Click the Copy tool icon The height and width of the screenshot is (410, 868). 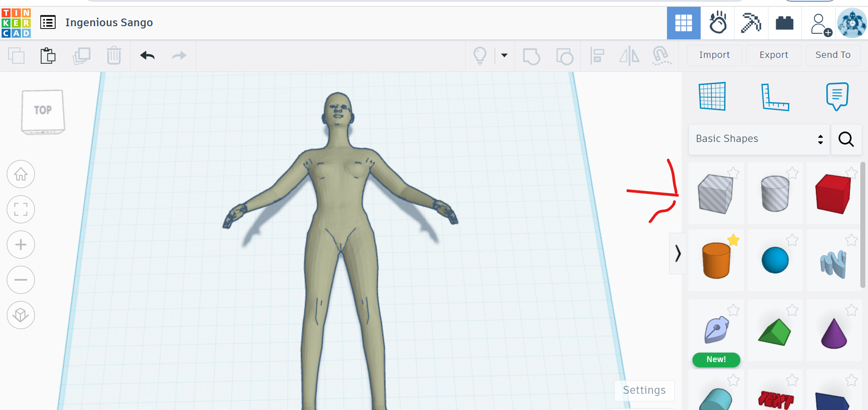pos(16,56)
